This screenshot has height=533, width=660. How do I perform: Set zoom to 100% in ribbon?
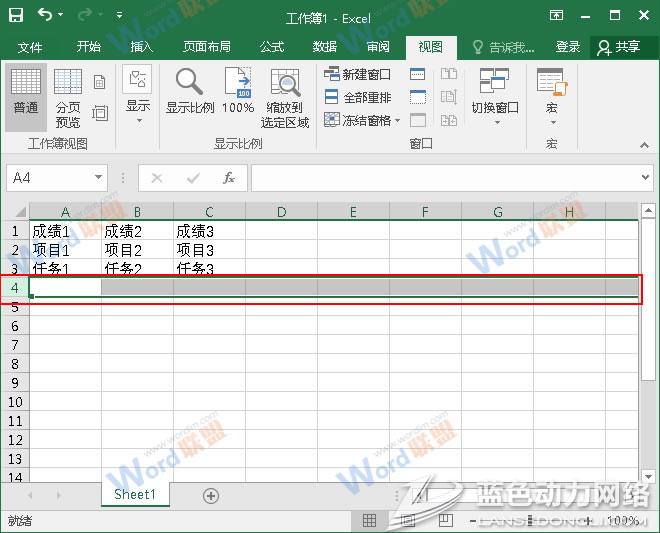[238, 96]
